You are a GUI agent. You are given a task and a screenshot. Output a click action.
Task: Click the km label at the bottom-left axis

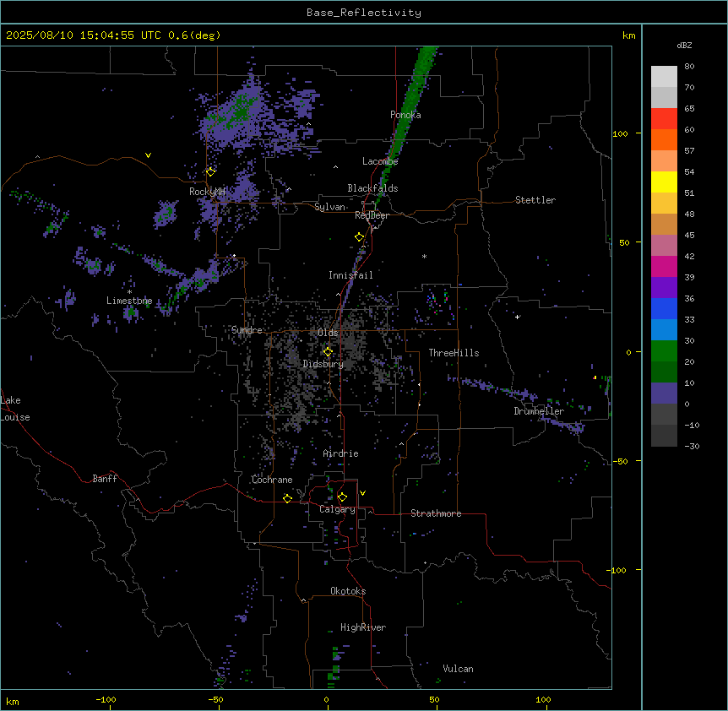point(13,701)
